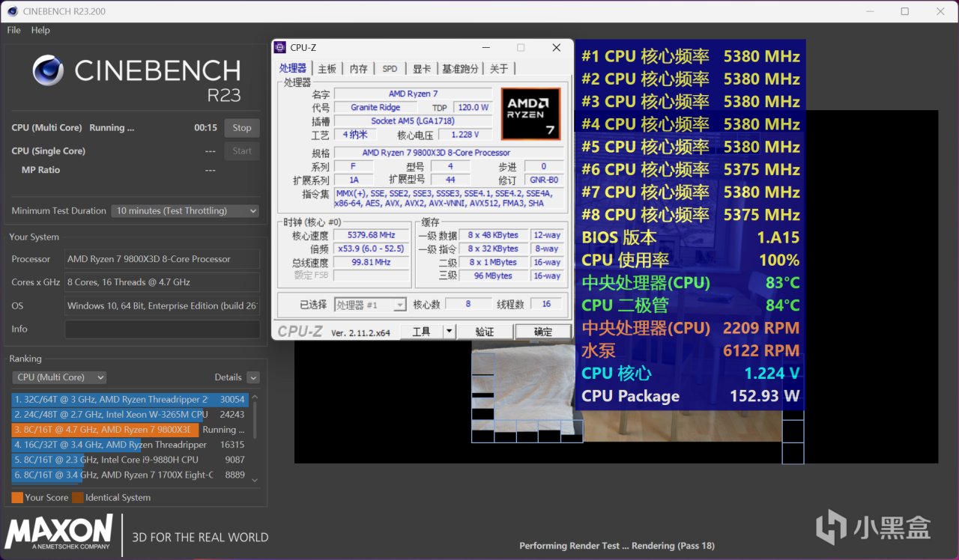959x560 pixels.
Task: Click the CPU-Z title bar chip icon
Action: [x=280, y=47]
